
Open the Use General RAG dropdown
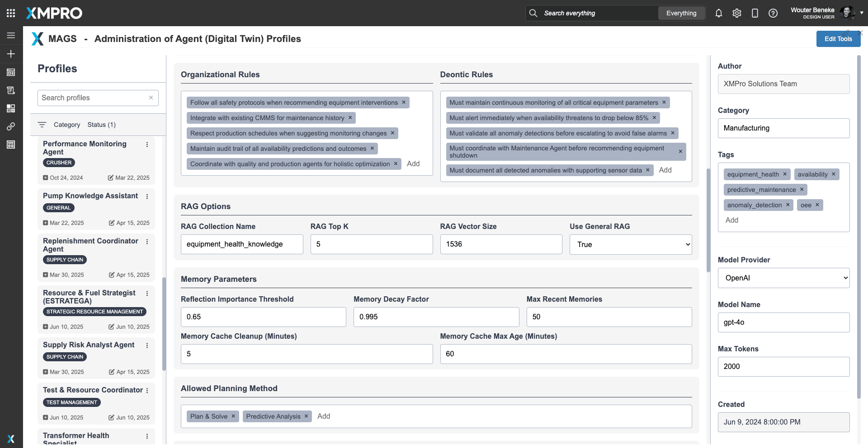click(x=630, y=244)
